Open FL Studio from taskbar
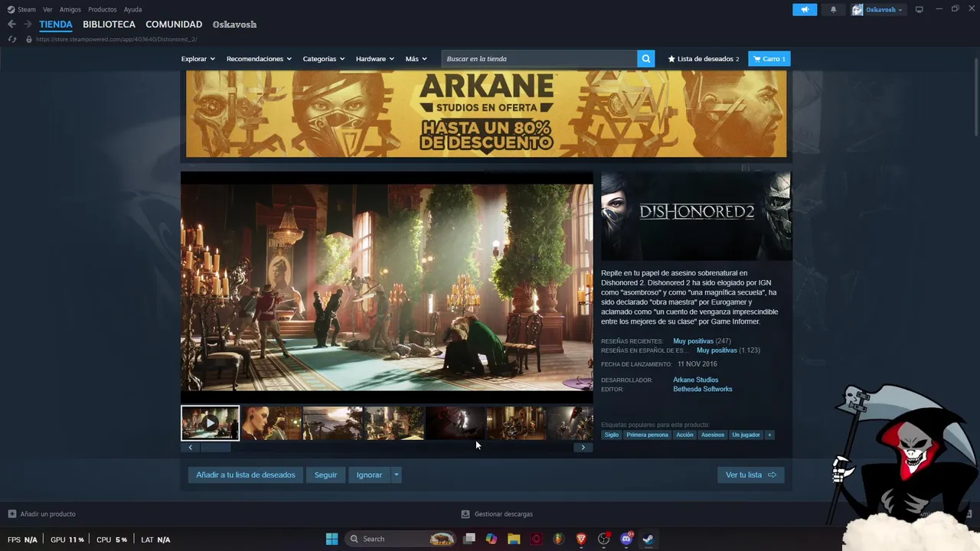Screen dimensions: 980x551 pyautogui.click(x=558, y=539)
